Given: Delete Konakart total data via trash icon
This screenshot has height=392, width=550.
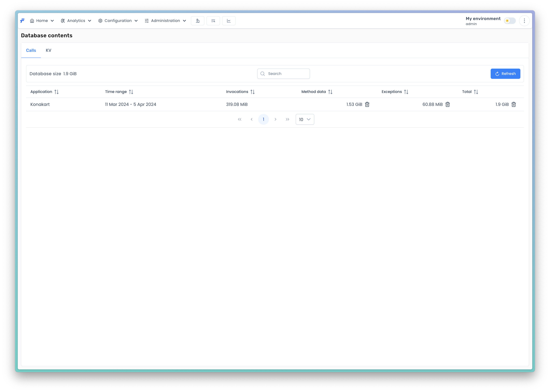Looking at the screenshot, I should 514,105.
